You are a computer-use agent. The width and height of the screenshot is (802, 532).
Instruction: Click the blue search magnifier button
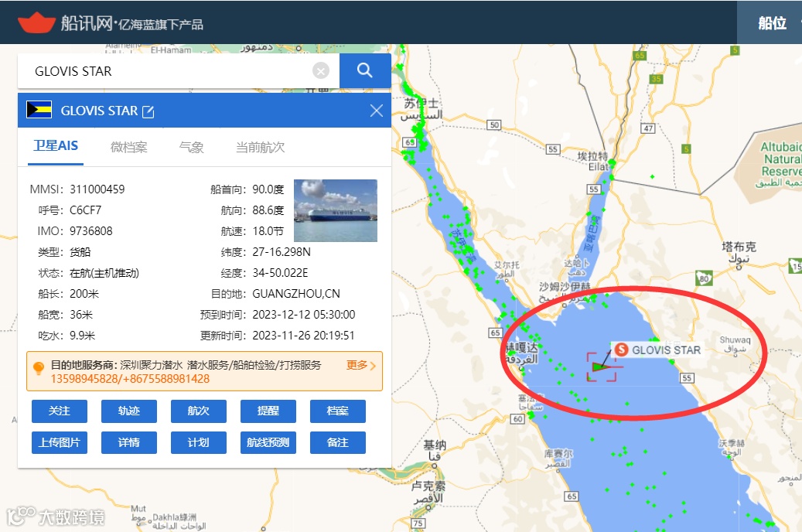click(x=365, y=70)
